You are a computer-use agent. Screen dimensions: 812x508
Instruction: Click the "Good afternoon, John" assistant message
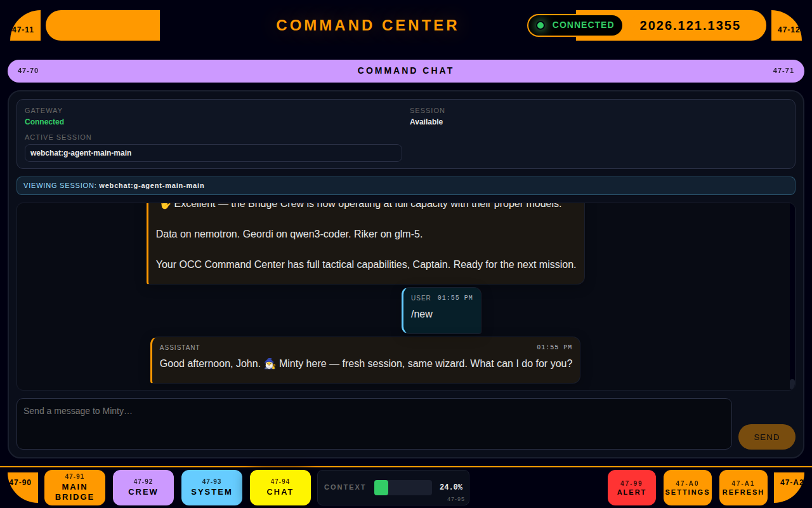[365, 361]
